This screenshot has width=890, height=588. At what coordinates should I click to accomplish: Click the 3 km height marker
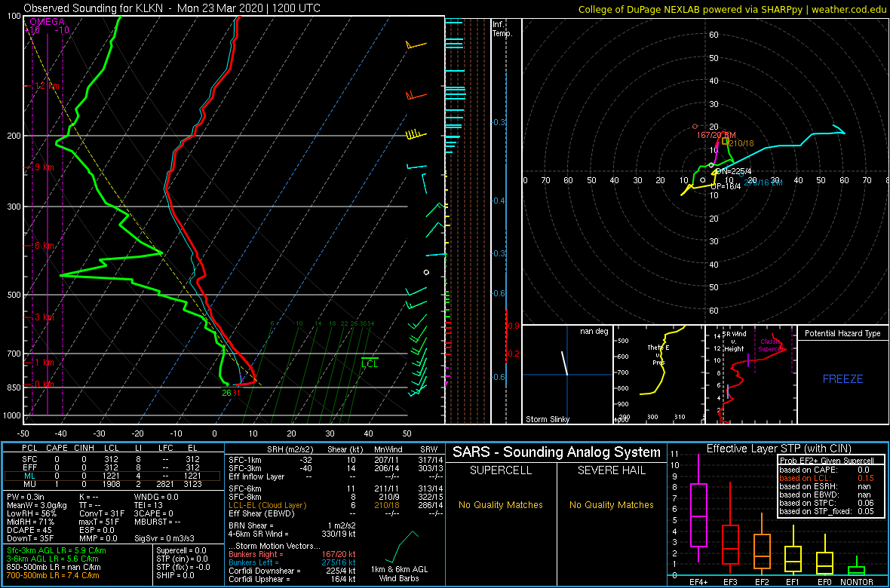point(44,317)
